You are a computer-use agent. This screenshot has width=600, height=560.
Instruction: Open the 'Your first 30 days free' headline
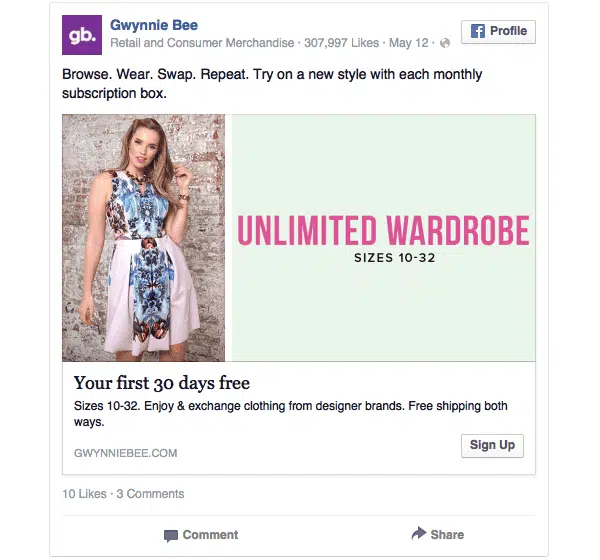click(x=162, y=383)
